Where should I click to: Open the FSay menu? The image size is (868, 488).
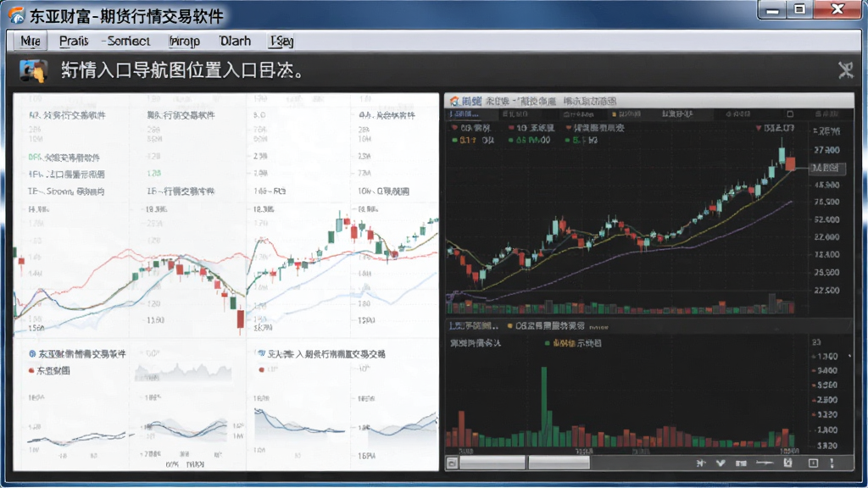(281, 41)
